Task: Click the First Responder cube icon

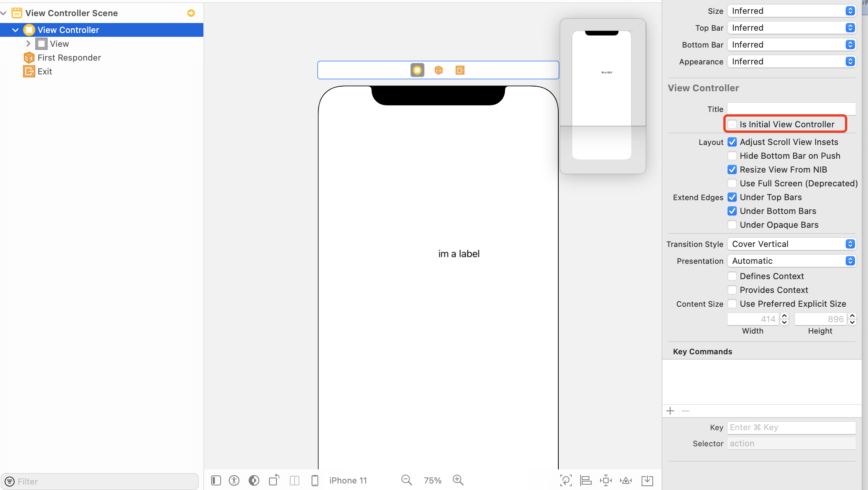Action: click(439, 70)
